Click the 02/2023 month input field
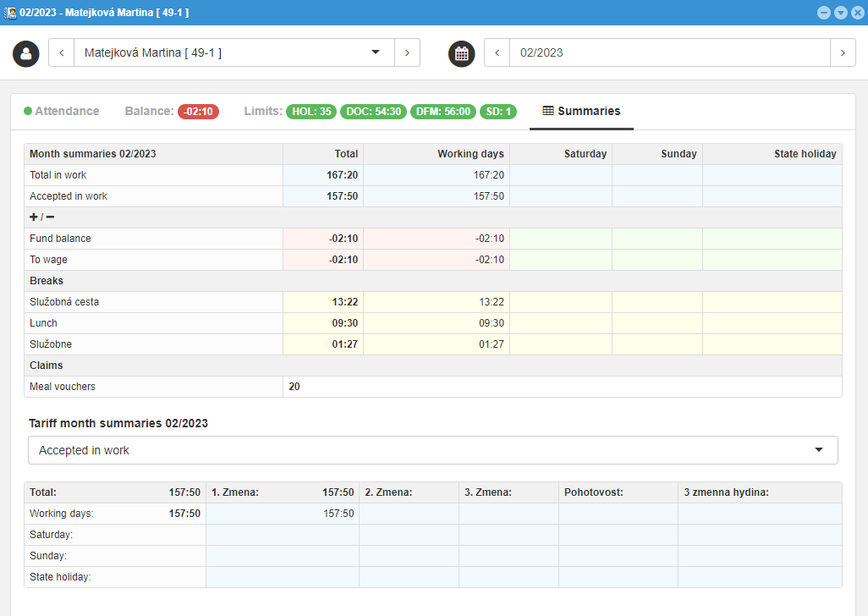This screenshot has width=868, height=616. coord(668,52)
